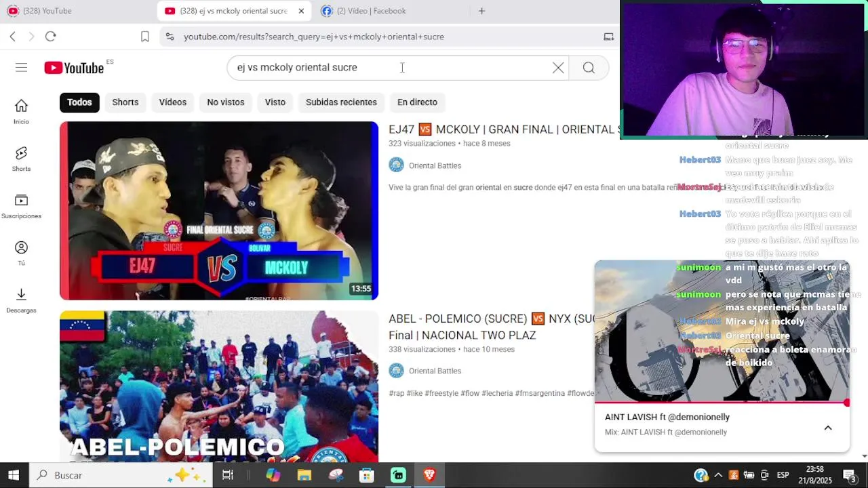
Task: Select the Shorts filter chip
Action: point(125,102)
